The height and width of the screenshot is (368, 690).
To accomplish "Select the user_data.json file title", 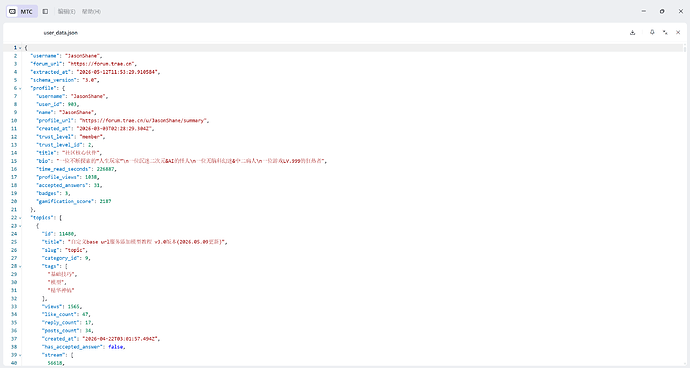I will (61, 33).
